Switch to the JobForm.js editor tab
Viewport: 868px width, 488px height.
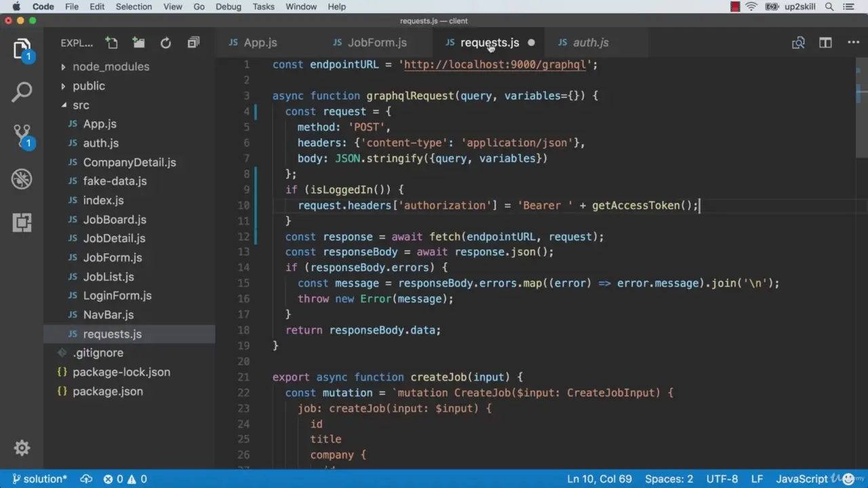coord(377,43)
